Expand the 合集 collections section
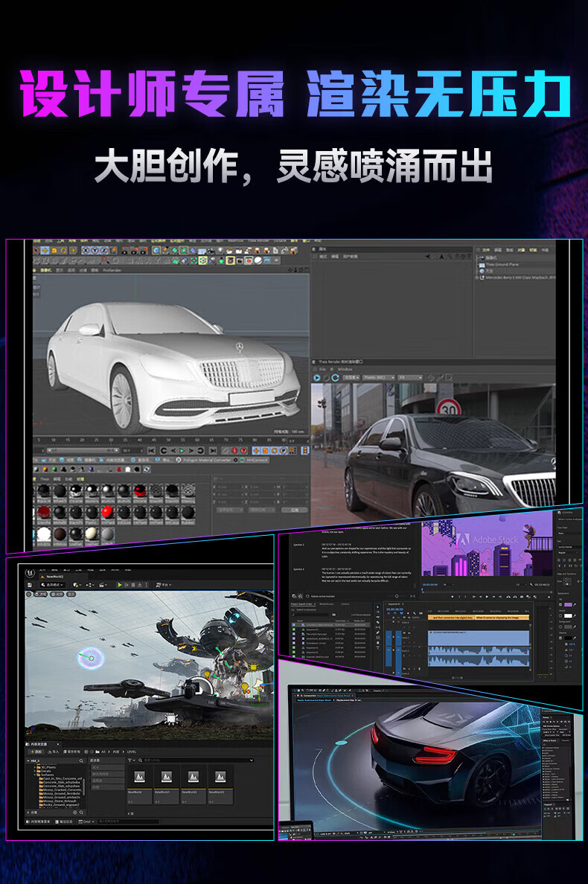Viewport: 588px width, 884px height. click(x=28, y=813)
